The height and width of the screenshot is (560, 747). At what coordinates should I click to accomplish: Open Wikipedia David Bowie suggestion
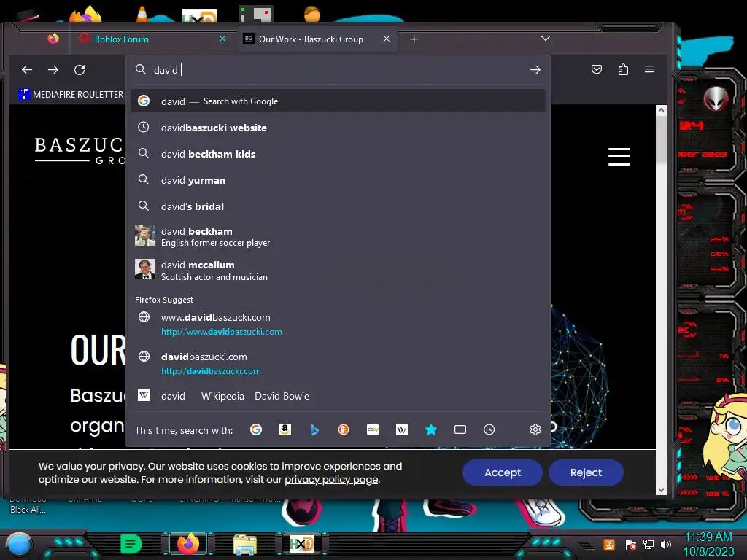pos(338,396)
